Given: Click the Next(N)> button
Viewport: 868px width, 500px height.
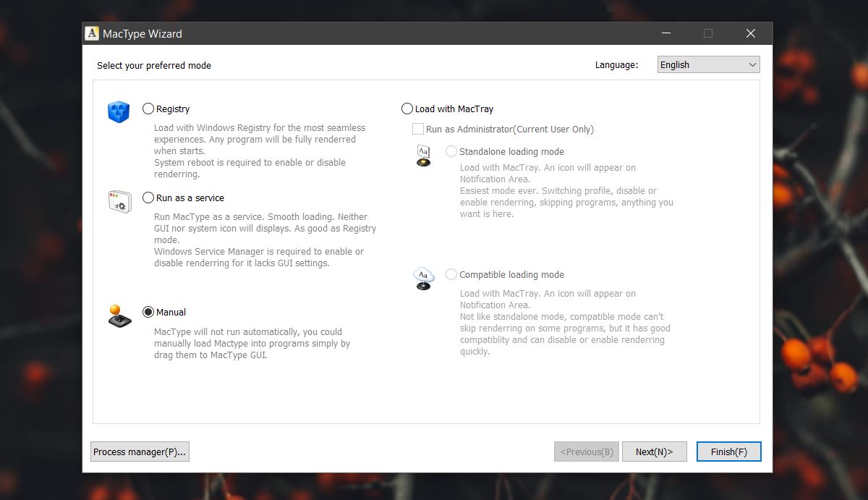Looking at the screenshot, I should (x=655, y=452).
